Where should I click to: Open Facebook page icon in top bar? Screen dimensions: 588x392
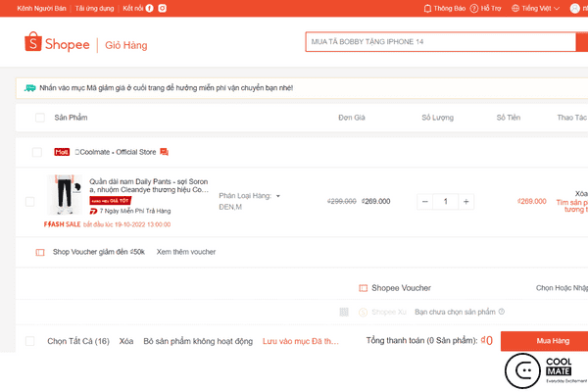point(150,8)
